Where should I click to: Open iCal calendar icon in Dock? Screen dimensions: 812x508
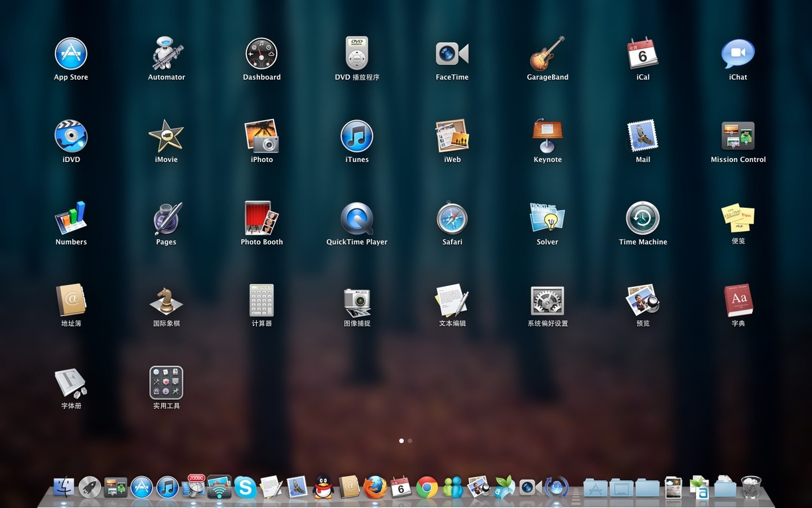[401, 487]
